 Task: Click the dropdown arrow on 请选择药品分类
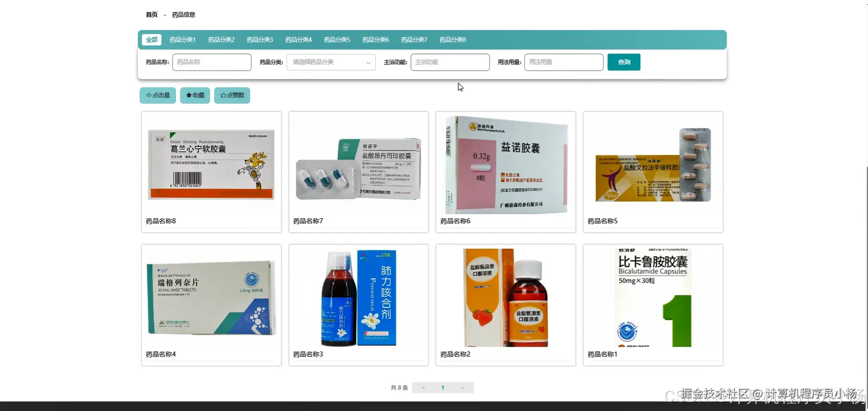tap(368, 62)
